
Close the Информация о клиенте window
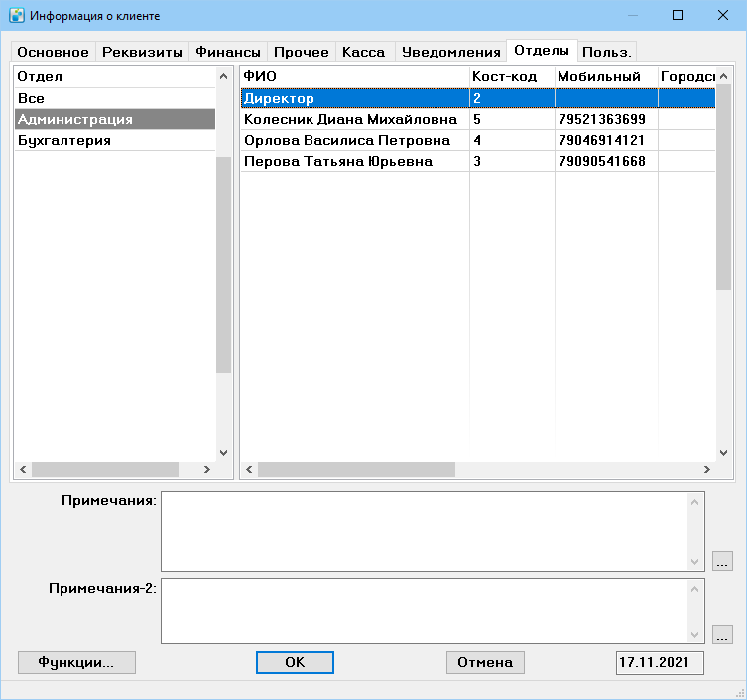723,15
